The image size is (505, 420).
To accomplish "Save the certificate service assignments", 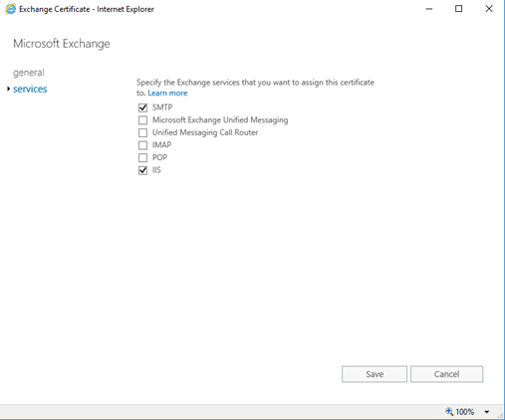I will tap(375, 374).
